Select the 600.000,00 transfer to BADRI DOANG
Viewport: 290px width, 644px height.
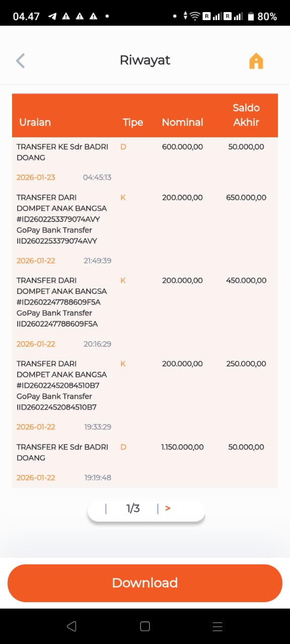(145, 162)
